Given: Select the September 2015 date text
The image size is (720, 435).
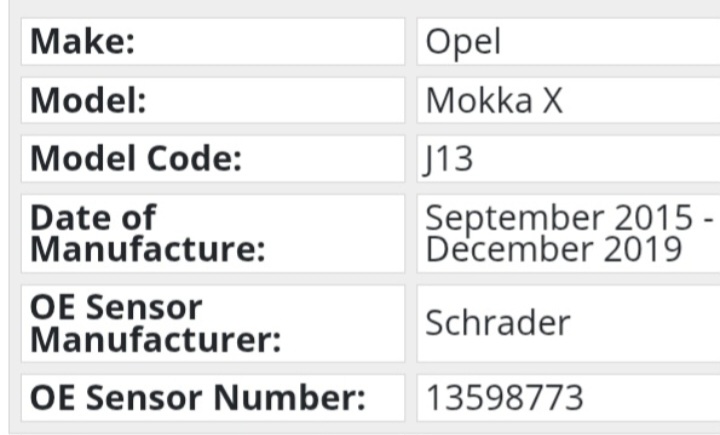Looking at the screenshot, I should pyautogui.click(x=559, y=218).
